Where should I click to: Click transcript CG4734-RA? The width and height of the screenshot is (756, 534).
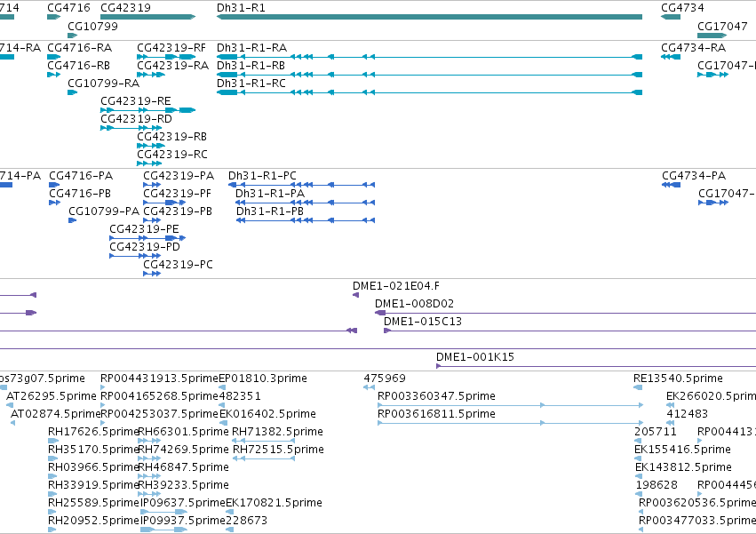pos(671,57)
